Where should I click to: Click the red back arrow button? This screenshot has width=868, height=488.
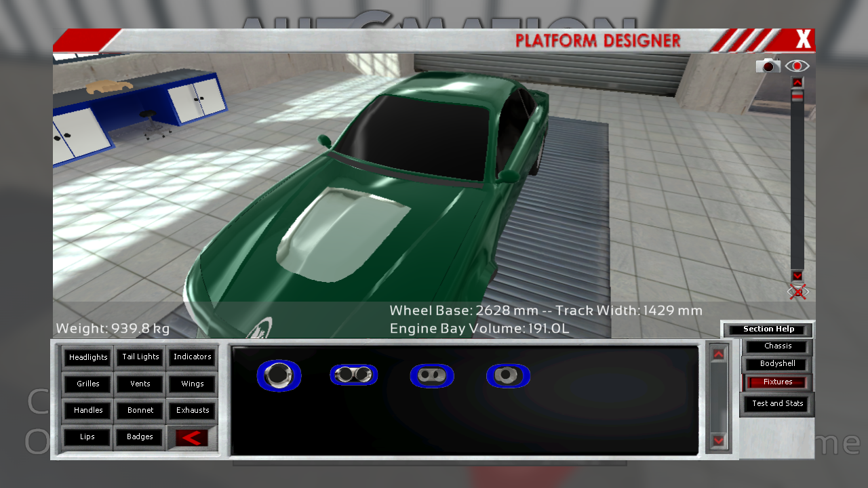[x=193, y=438]
